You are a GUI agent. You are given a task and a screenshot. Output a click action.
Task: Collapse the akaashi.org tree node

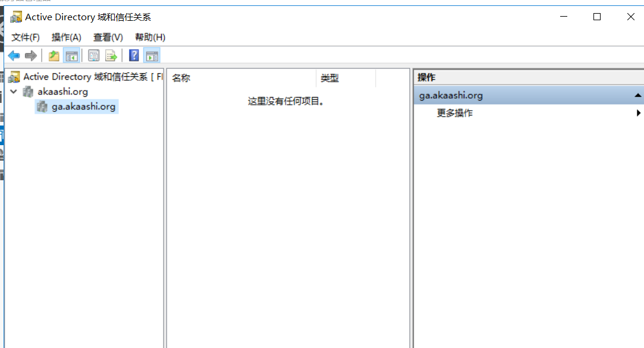pyautogui.click(x=14, y=92)
